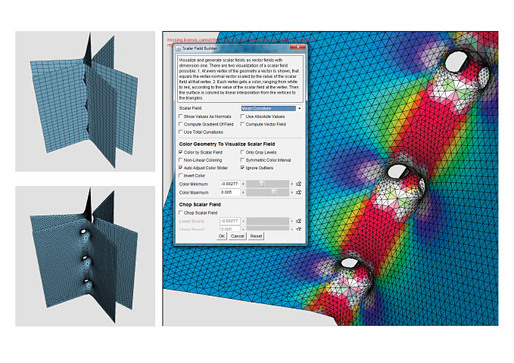
Task: Disable Auto Adjust Color Slider checkbox
Action: click(x=181, y=168)
